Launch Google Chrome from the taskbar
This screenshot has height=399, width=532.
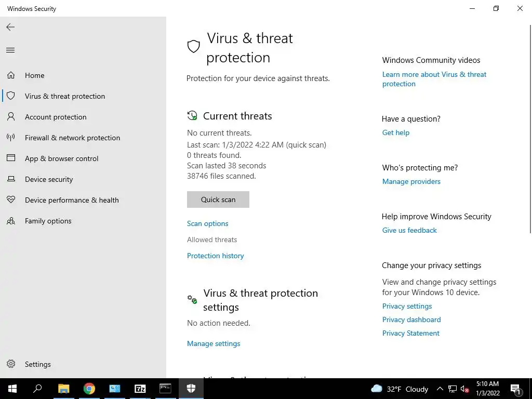pos(89,389)
